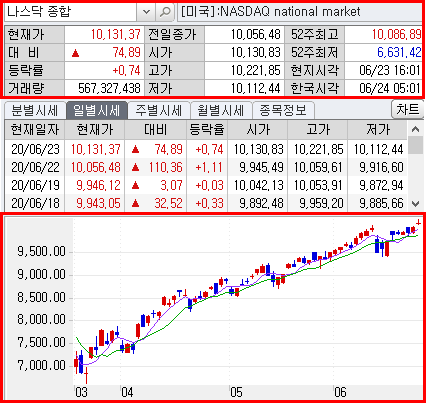426x403 pixels.
Task: Click the 06 month marker on chart
Action: [340, 392]
